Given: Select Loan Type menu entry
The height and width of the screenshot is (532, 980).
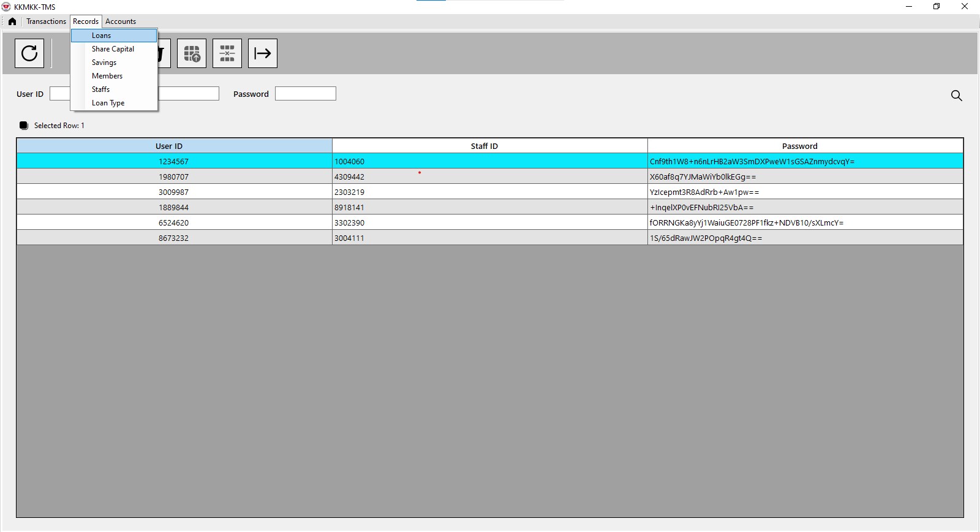Looking at the screenshot, I should click(x=114, y=103).
